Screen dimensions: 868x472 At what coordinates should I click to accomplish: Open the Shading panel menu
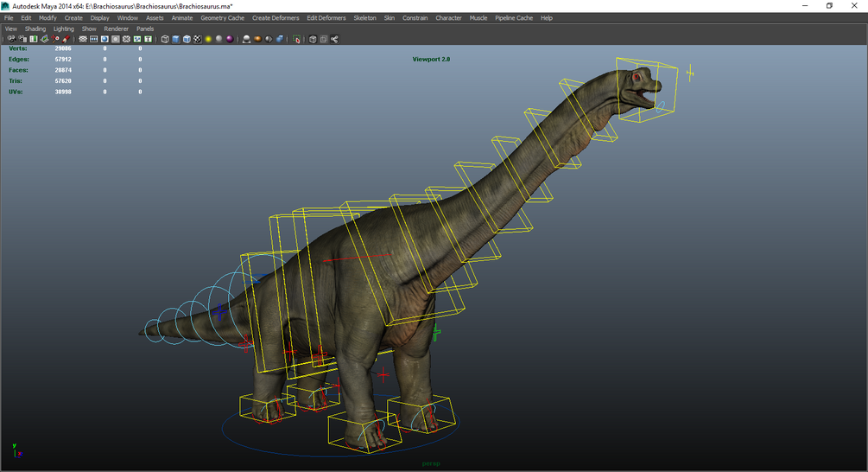pos(35,29)
